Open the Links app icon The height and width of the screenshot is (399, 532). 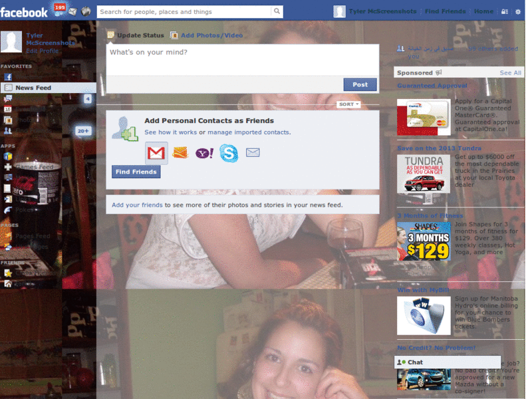click(8, 199)
